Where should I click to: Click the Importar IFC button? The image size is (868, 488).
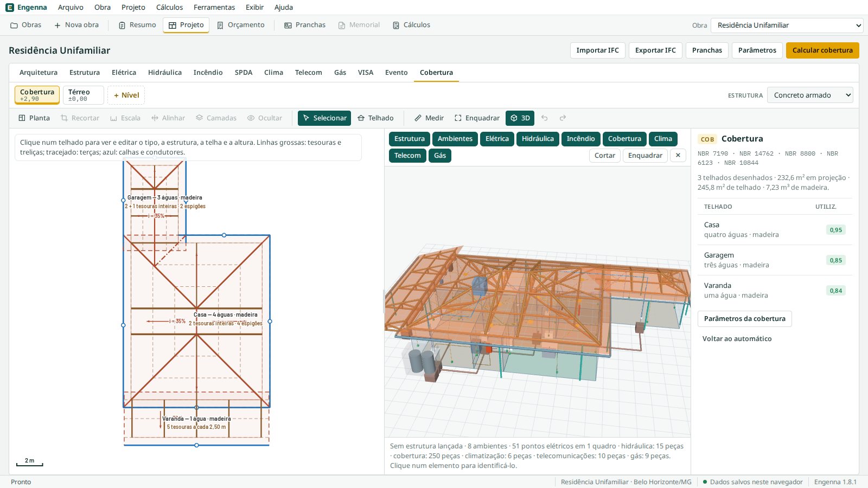(x=597, y=50)
